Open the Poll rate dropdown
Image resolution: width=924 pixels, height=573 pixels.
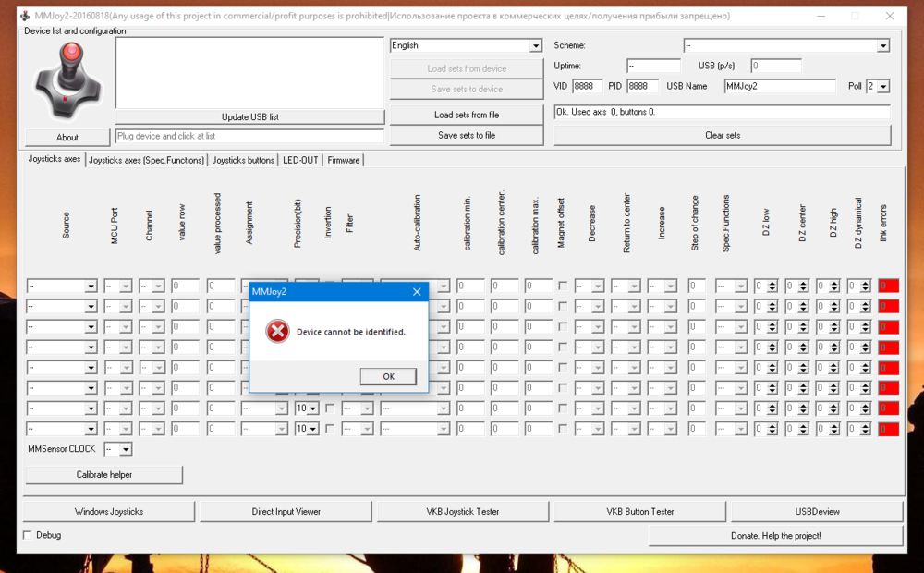click(882, 86)
